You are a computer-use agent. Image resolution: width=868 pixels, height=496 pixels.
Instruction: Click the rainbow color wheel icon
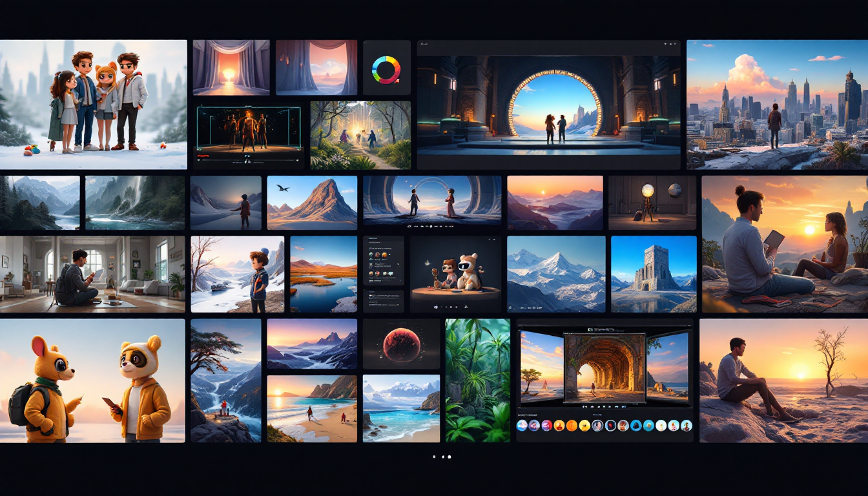(386, 70)
